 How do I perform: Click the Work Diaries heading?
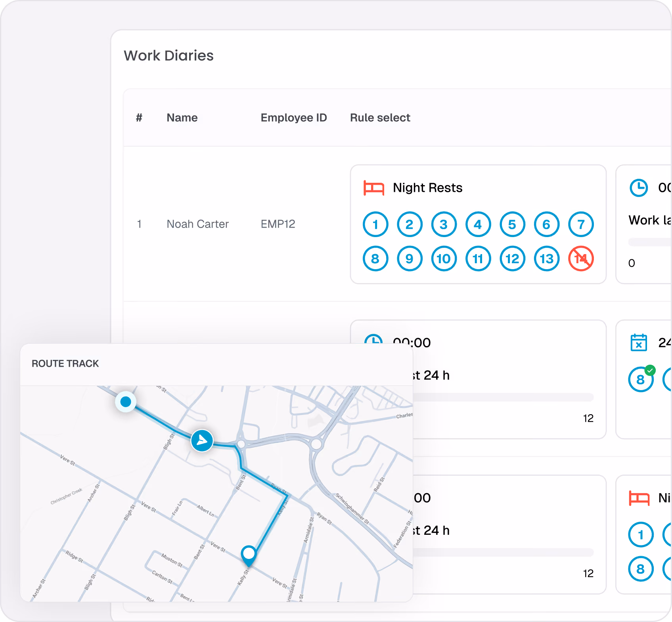coord(168,56)
